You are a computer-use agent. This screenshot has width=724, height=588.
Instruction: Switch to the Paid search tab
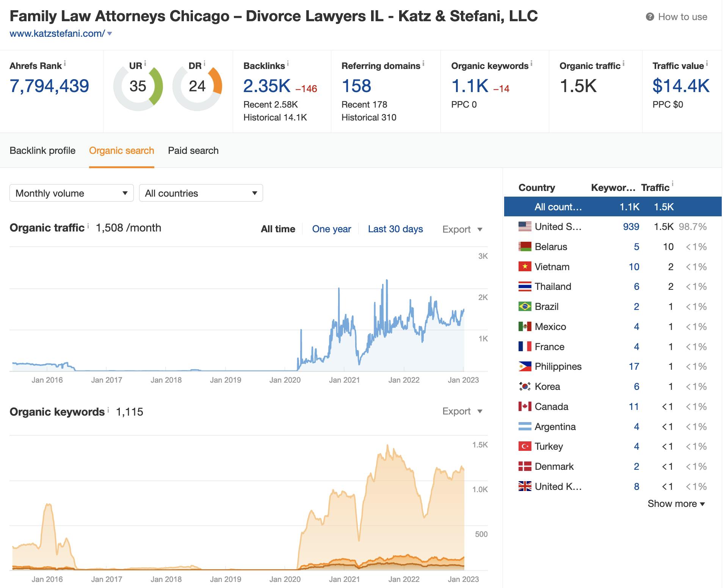(193, 150)
